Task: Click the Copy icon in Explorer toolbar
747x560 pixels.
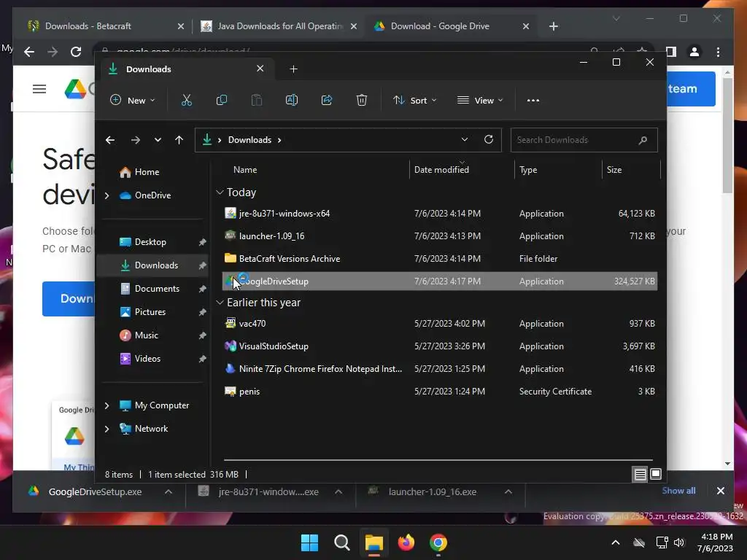Action: [x=222, y=100]
